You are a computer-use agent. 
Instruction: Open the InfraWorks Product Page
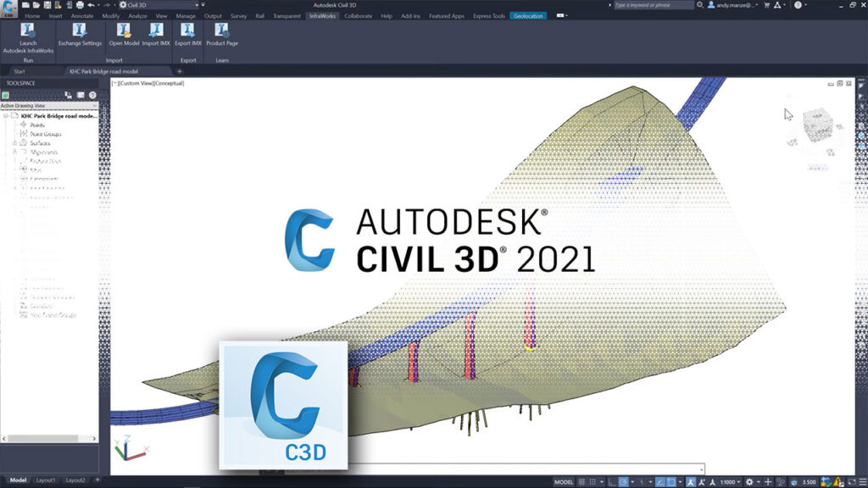point(222,34)
